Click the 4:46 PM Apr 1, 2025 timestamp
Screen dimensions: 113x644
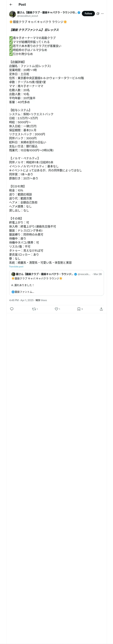21,300
